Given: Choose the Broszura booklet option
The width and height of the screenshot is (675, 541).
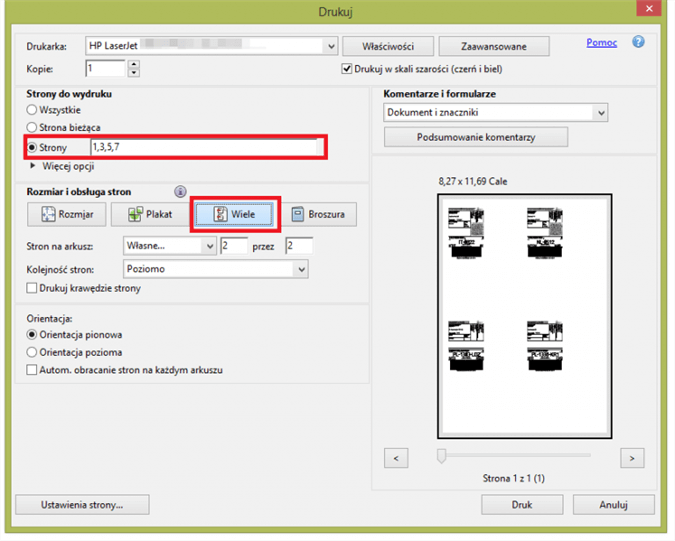Looking at the screenshot, I should 318,214.
